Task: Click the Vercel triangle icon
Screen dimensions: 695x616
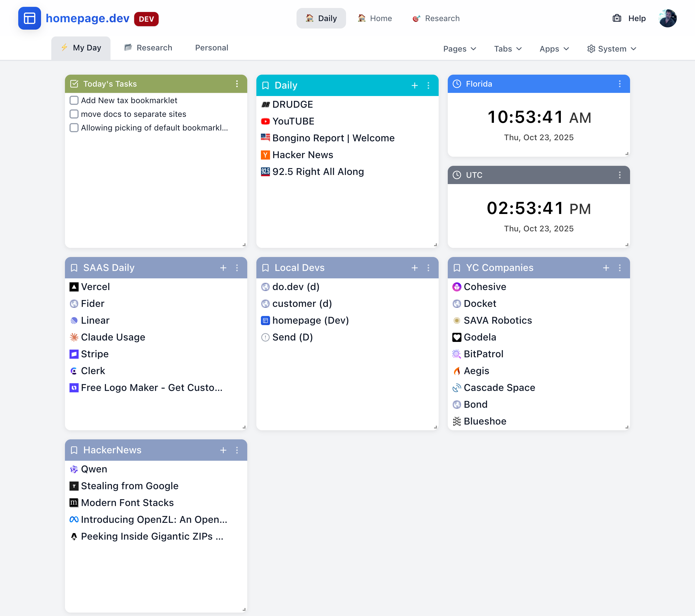Action: [x=74, y=287]
